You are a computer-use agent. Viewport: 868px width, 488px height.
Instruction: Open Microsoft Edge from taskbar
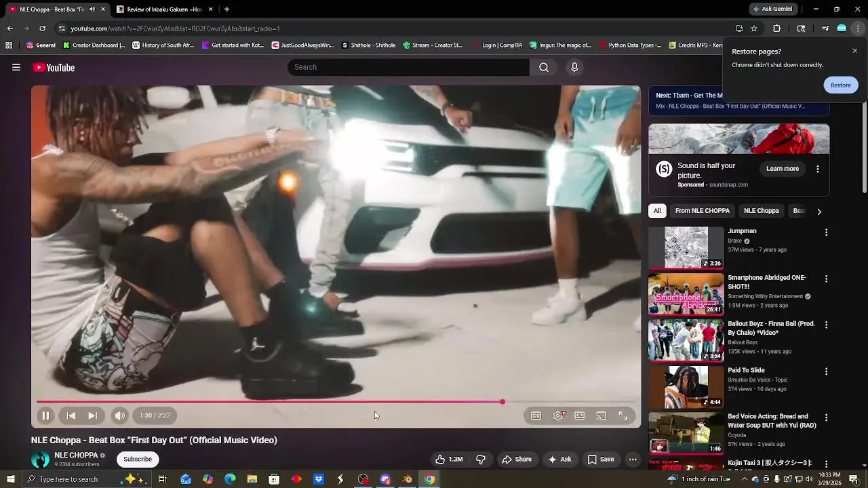230,479
